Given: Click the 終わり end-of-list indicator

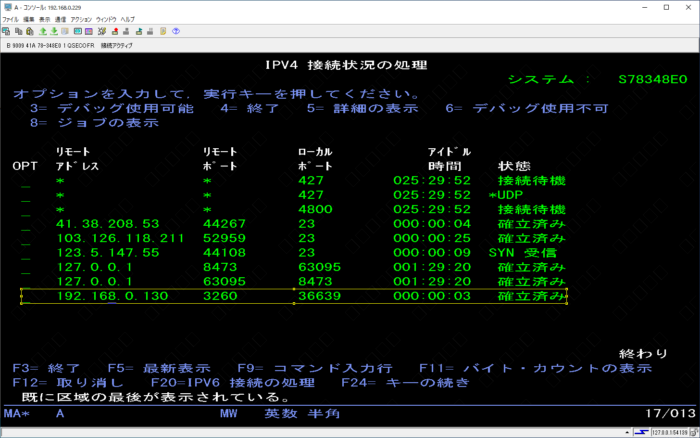Looking at the screenshot, I should click(643, 354).
